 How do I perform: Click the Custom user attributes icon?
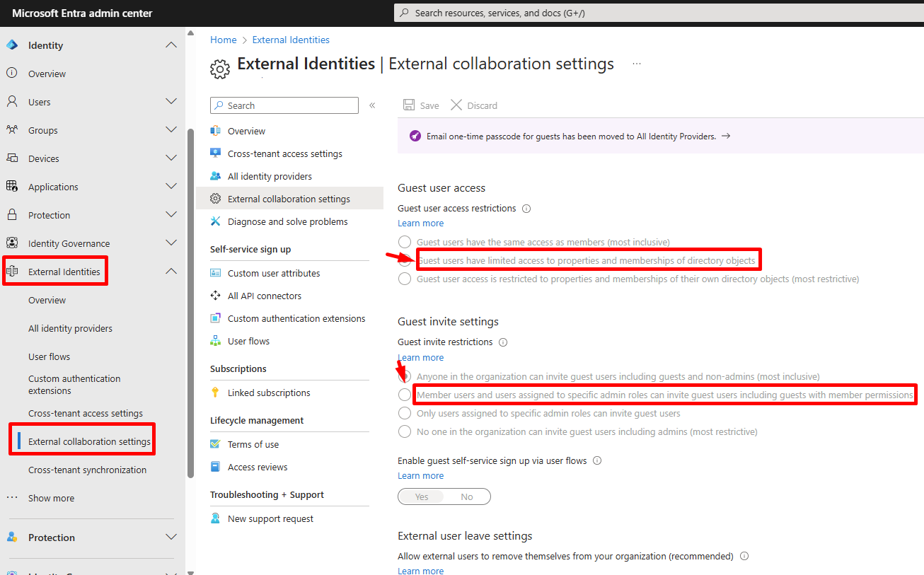216,273
